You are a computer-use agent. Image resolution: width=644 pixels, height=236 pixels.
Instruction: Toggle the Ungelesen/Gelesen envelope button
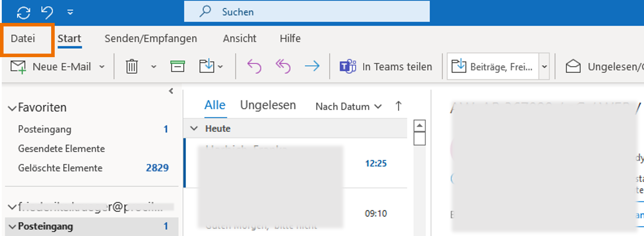pyautogui.click(x=573, y=66)
